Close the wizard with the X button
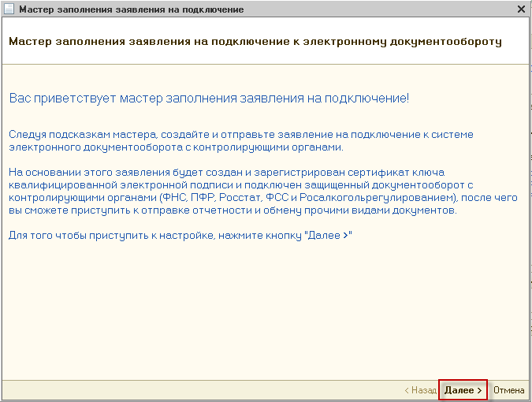 (x=521, y=9)
